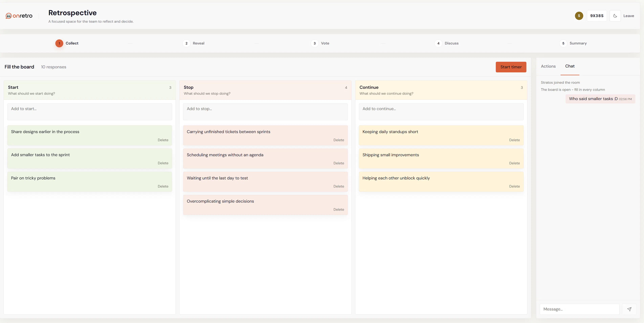Focus the Add to continue input
The image size is (644, 323).
coord(441,112)
